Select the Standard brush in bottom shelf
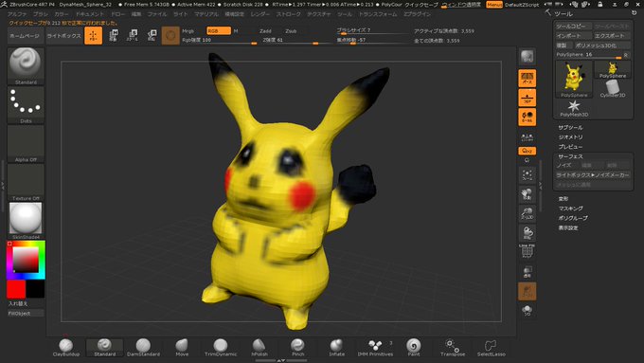Viewport: 644px width, 363px height. [x=104, y=348]
